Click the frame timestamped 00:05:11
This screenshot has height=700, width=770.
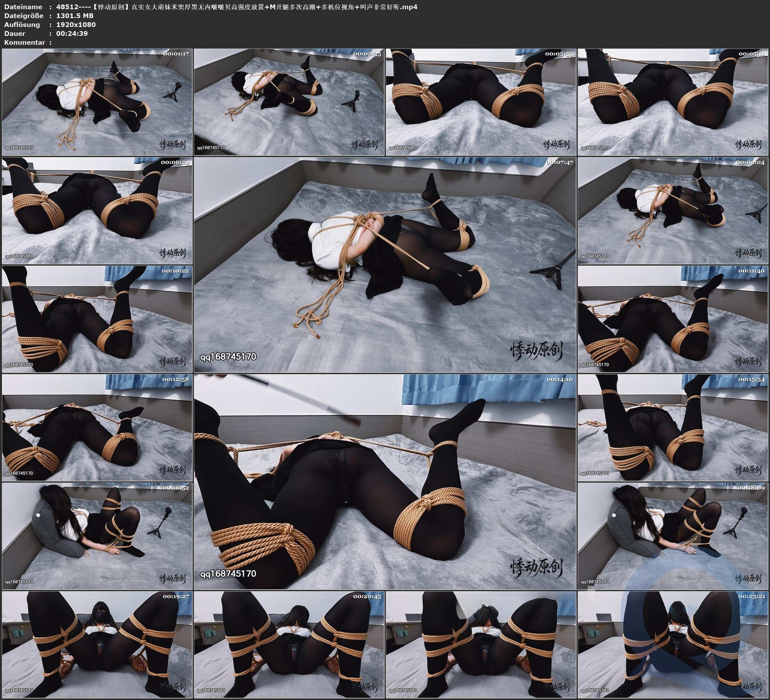pos(673,102)
